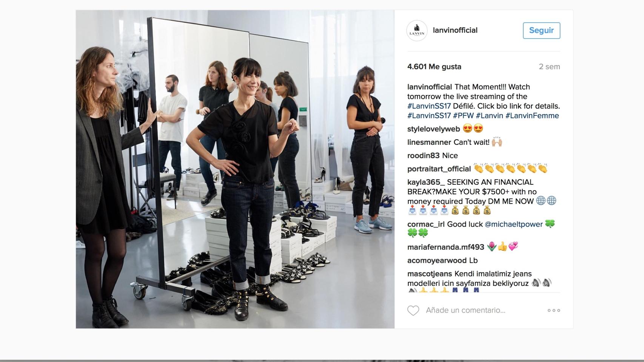Viewport: 644px width, 362px height.
Task: Click the main post photo
Action: (x=235, y=169)
